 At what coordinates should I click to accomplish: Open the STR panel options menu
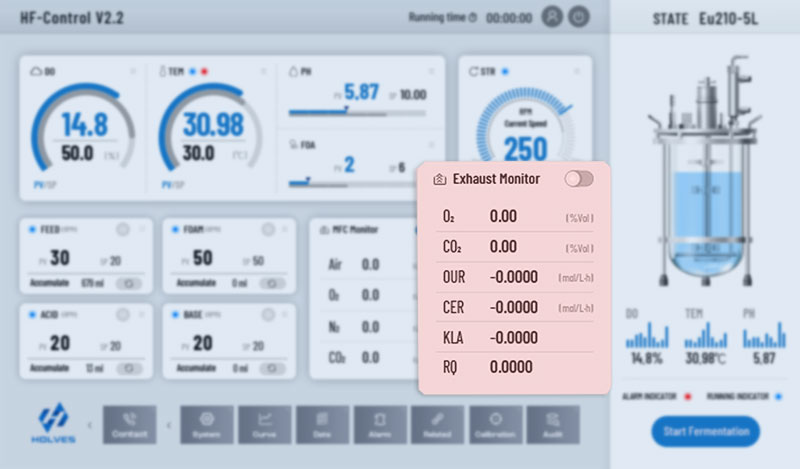(578, 71)
